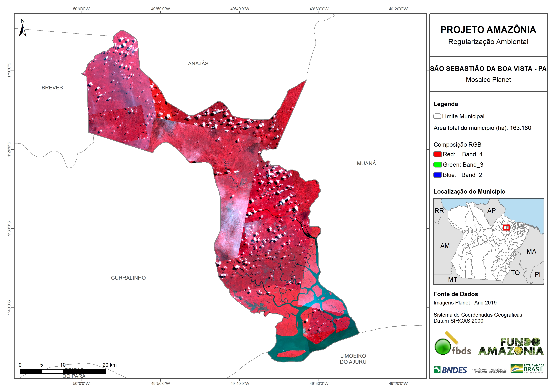555x392 pixels.
Task: Click the ANAJÁS municipality label
Action: point(198,64)
